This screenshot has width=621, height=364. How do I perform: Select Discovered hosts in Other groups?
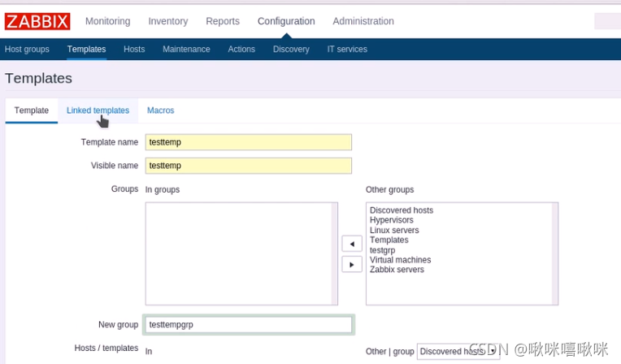click(x=402, y=210)
